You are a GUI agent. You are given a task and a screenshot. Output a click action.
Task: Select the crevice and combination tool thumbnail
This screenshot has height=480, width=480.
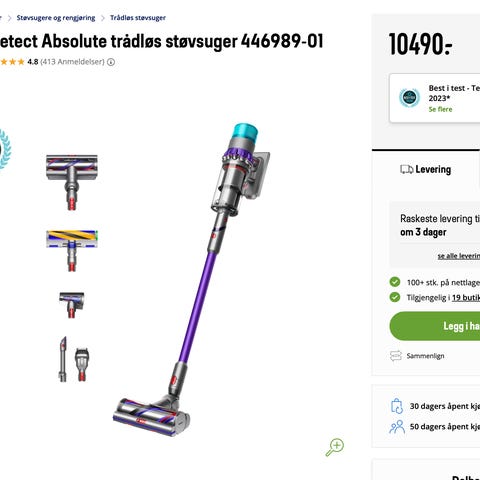coord(74,359)
